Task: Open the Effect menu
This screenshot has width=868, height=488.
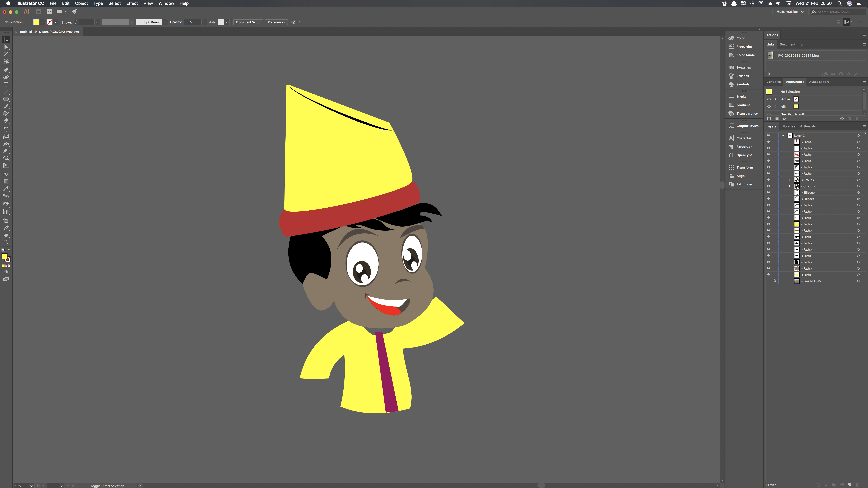Action: [132, 3]
